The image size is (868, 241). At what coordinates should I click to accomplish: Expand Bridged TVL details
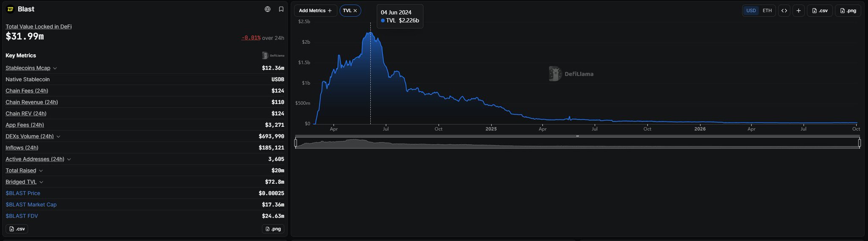tap(42, 182)
